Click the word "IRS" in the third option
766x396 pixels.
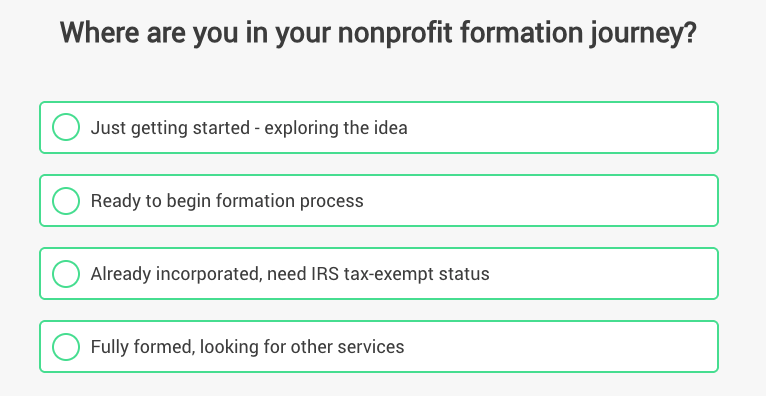tap(325, 274)
